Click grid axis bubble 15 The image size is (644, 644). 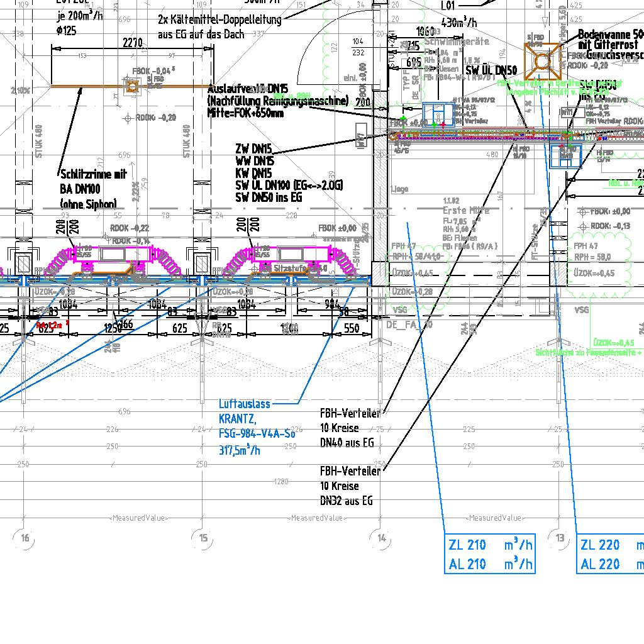click(x=203, y=538)
